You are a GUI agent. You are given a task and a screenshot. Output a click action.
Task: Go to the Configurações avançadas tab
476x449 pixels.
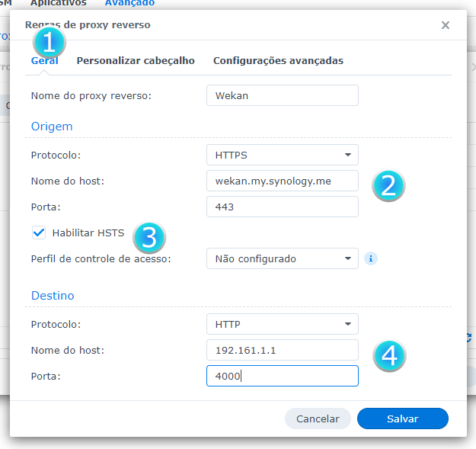point(278,61)
